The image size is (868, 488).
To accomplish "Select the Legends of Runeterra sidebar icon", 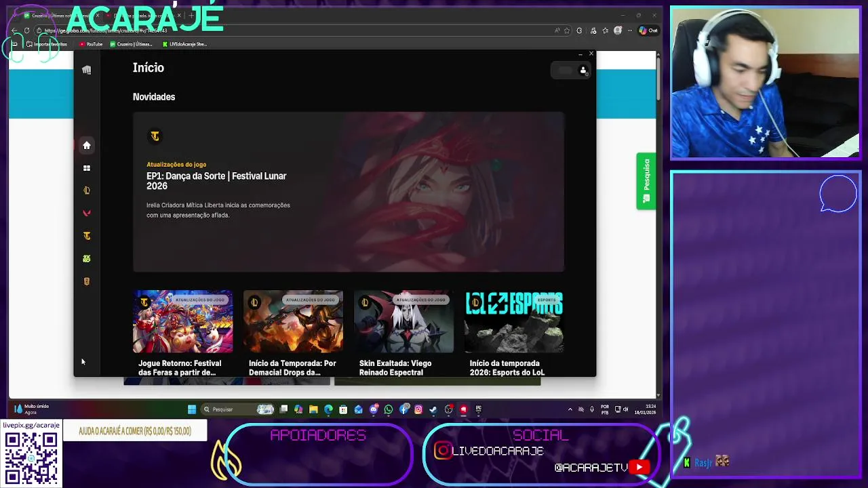I will point(87,281).
